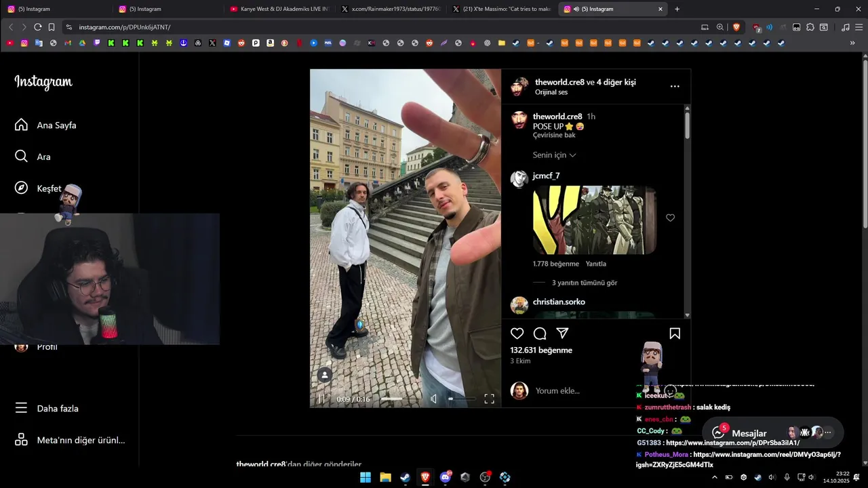Open File Explorer from the taskbar
Screen dimensions: 868x488
[385, 477]
